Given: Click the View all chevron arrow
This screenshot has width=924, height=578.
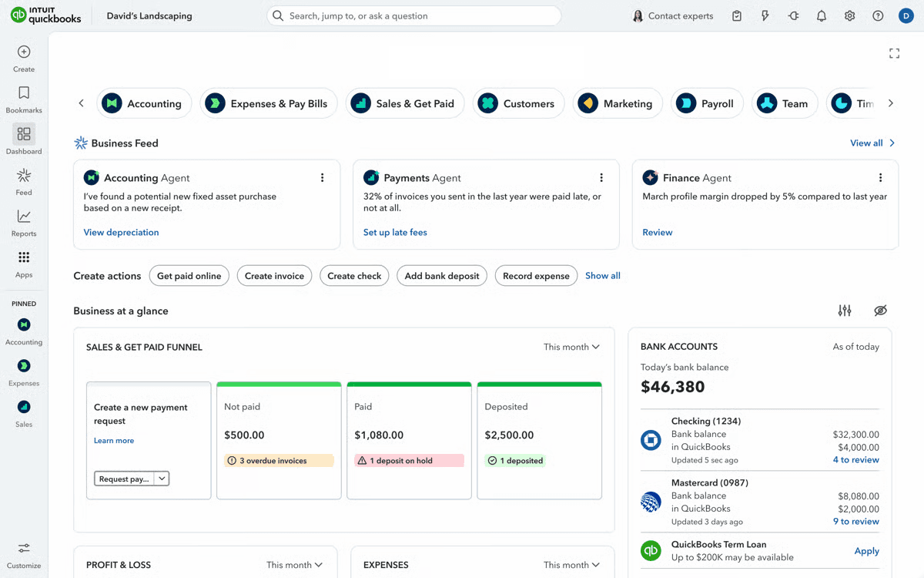Looking at the screenshot, I should tap(892, 143).
